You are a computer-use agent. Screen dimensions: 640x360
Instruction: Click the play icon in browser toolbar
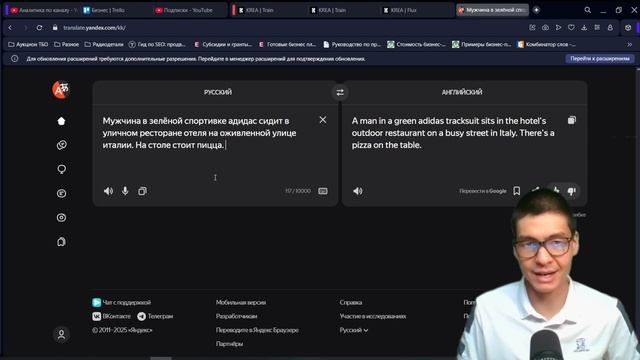[558, 28]
